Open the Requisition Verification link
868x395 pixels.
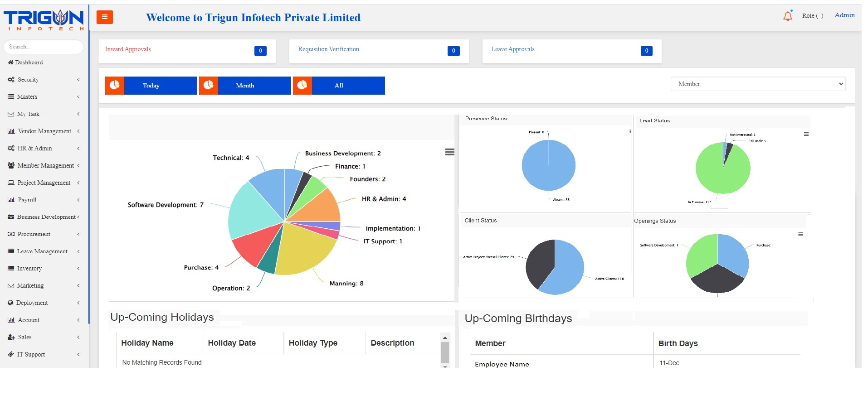[x=328, y=49]
